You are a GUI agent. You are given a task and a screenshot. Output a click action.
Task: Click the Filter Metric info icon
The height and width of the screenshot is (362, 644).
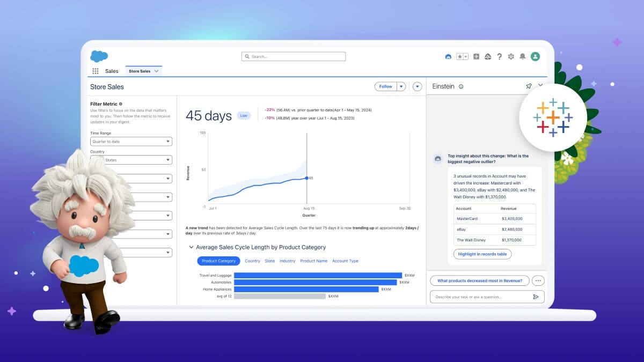[x=120, y=104]
